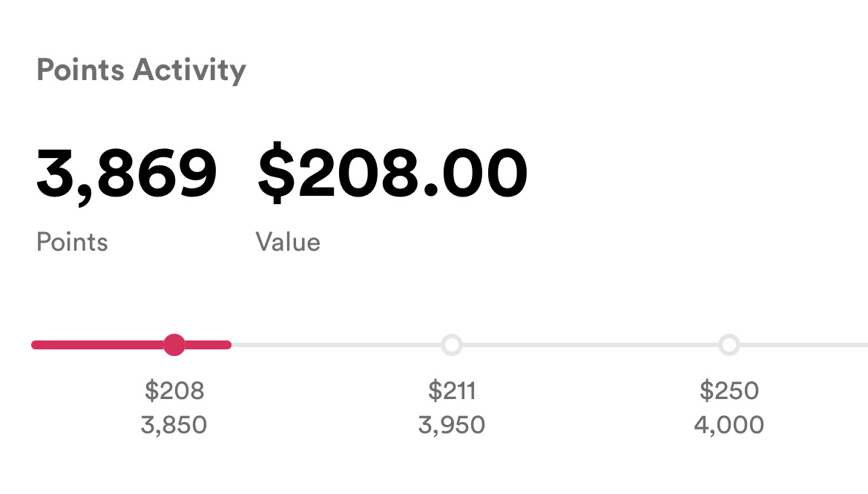The height and width of the screenshot is (494, 868).
Task: Select the 3,869 points total
Action: tap(127, 174)
